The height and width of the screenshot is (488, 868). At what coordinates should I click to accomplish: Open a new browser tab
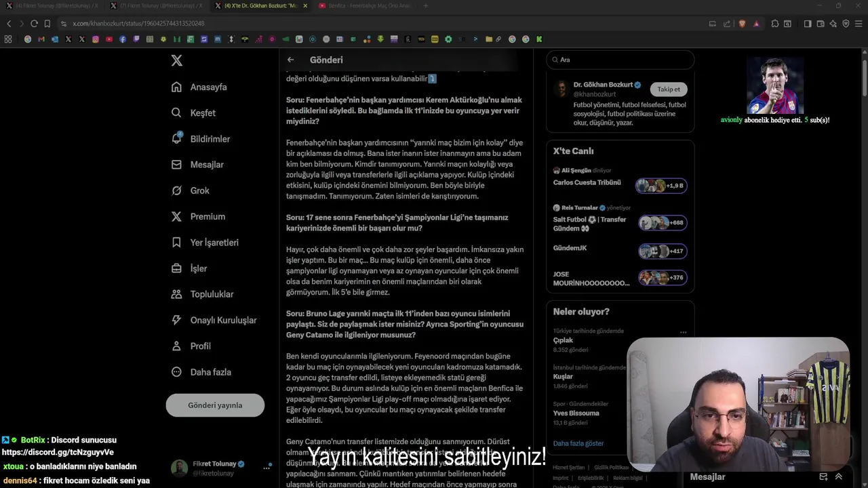point(426,5)
